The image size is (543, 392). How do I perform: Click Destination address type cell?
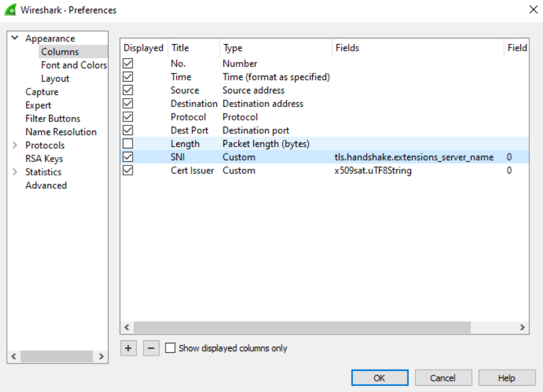(263, 104)
